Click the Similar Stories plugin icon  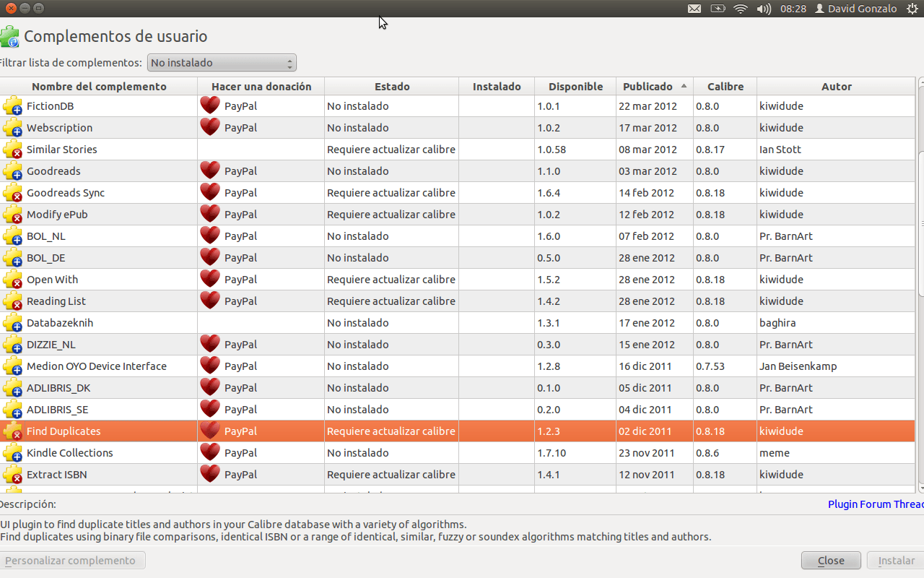12,150
